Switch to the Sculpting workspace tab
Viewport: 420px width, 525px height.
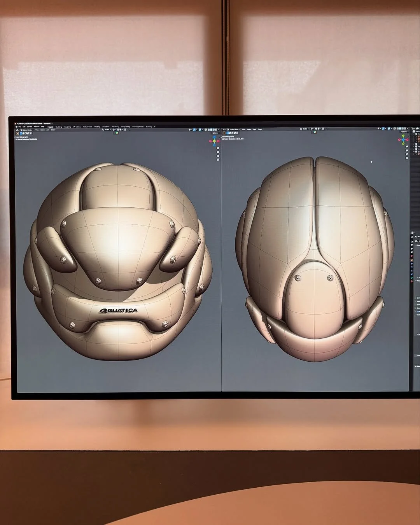click(x=68, y=127)
